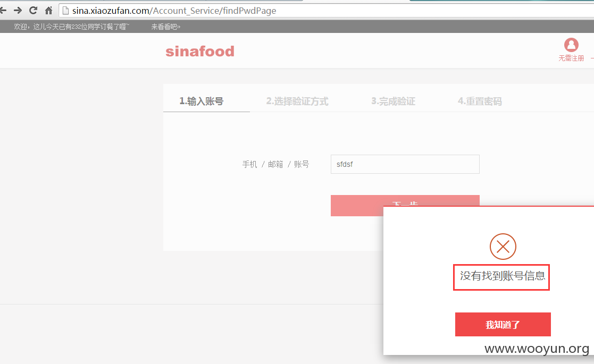Select the 4.重置密码 step tab
Screen dimensions: 594x364
tap(480, 101)
